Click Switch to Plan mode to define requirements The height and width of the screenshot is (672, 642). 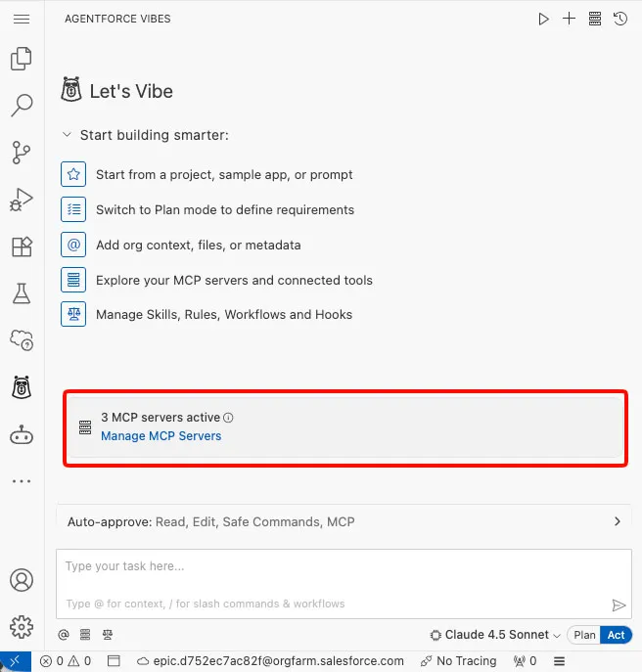coord(225,210)
